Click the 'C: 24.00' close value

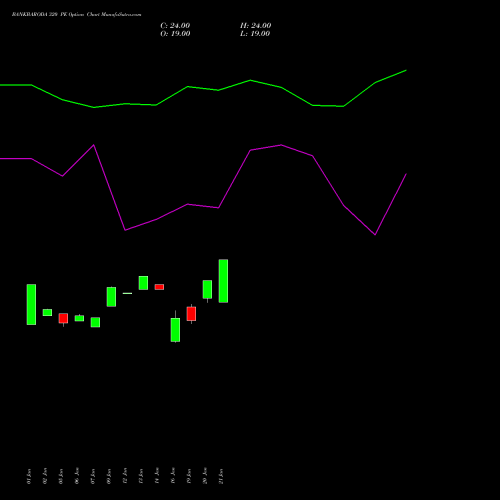pyautogui.click(x=175, y=26)
